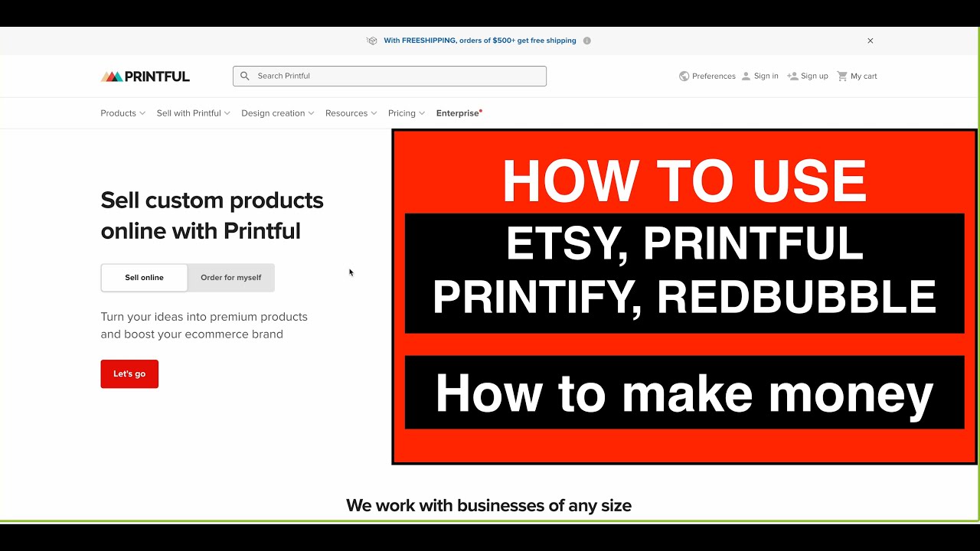Dismiss the free shipping banner

tap(870, 41)
